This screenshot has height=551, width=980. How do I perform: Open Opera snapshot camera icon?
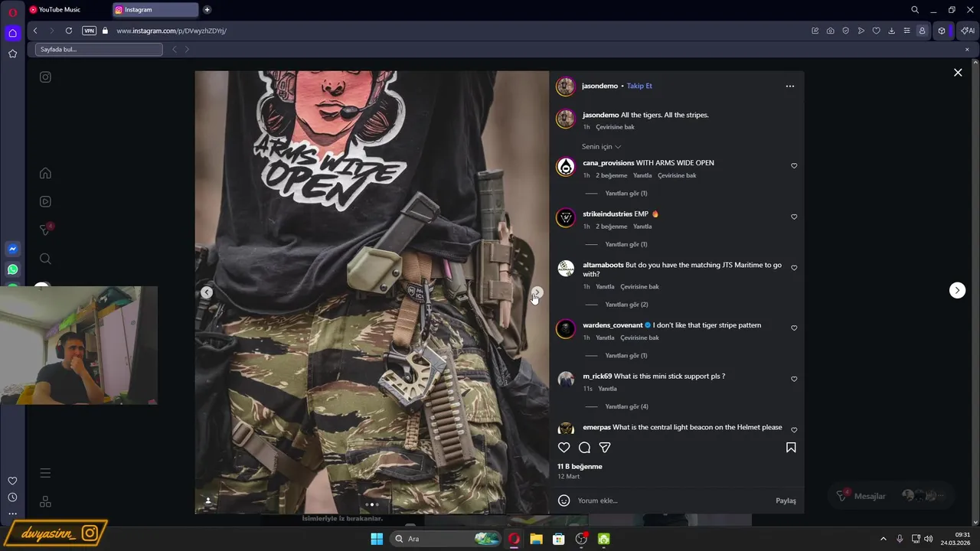831,31
